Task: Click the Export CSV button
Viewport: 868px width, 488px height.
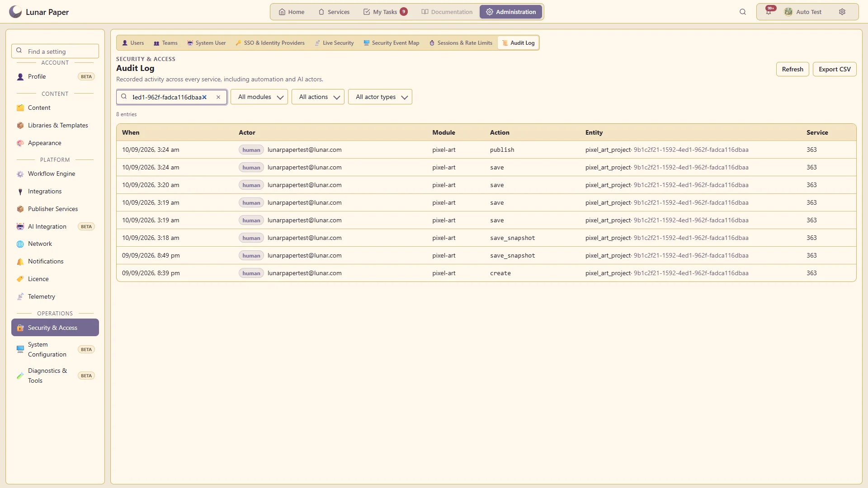Action: [x=835, y=69]
